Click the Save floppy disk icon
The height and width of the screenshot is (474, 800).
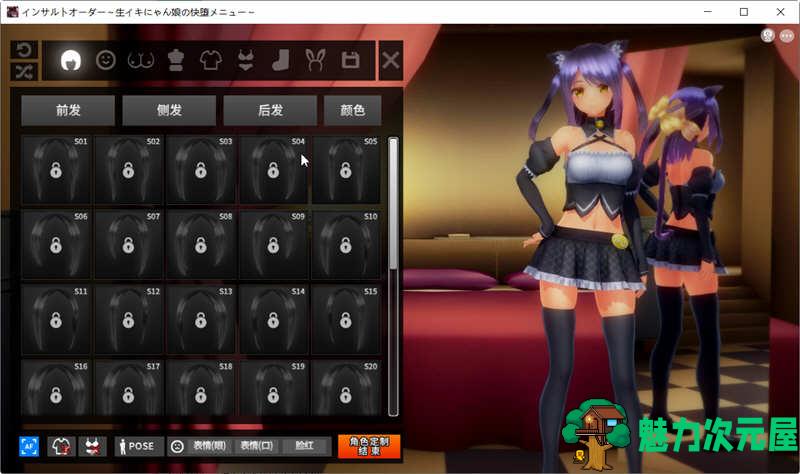[x=351, y=60]
